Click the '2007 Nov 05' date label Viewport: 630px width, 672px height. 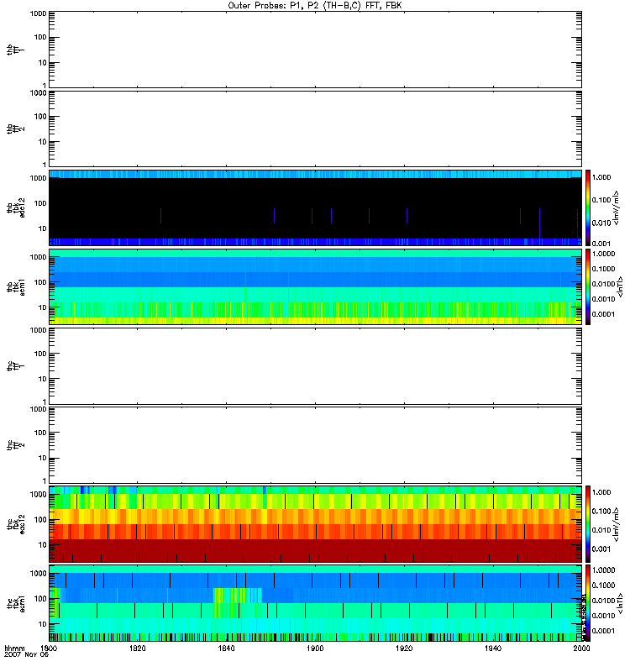[x=27, y=654]
